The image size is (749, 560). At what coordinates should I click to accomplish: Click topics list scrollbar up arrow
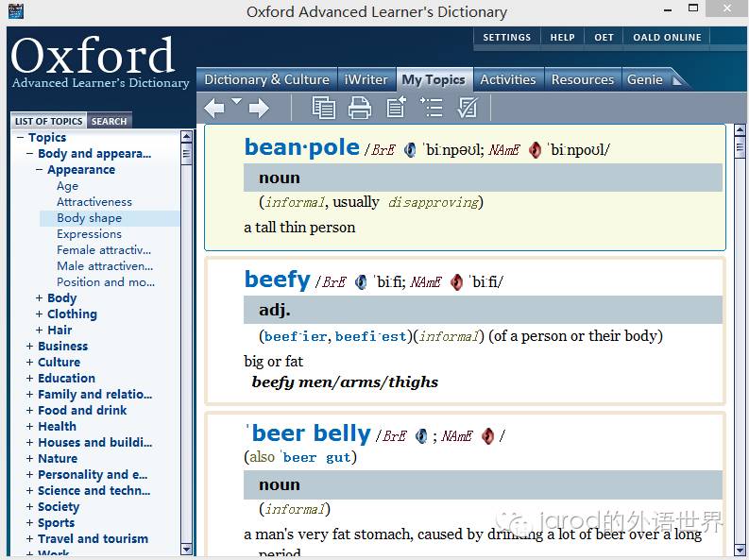[186, 137]
